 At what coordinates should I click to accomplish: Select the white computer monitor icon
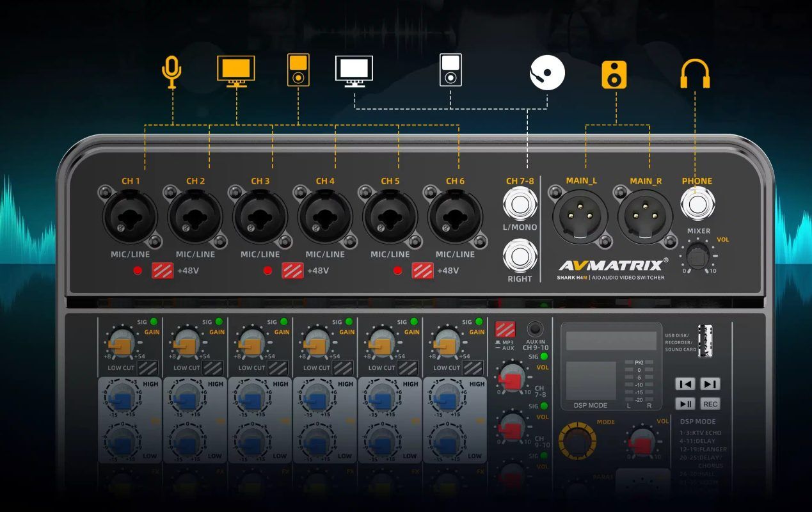(x=354, y=69)
